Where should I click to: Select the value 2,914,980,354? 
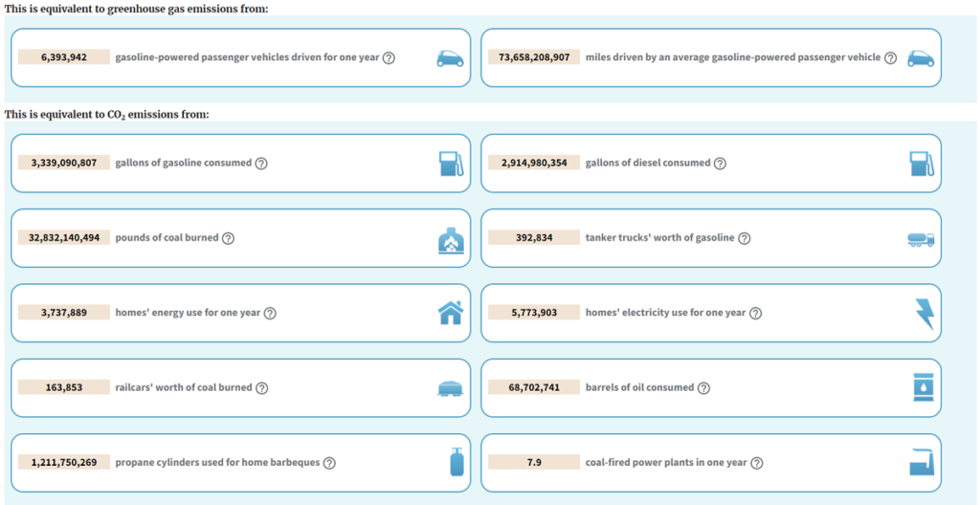(534, 163)
